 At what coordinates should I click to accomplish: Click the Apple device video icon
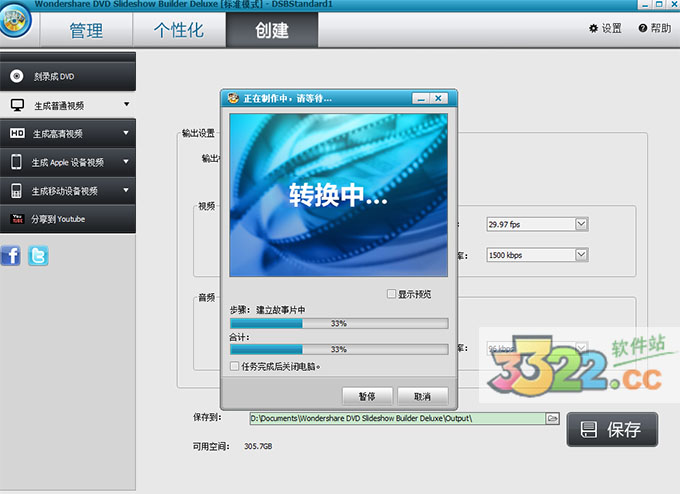click(17, 162)
